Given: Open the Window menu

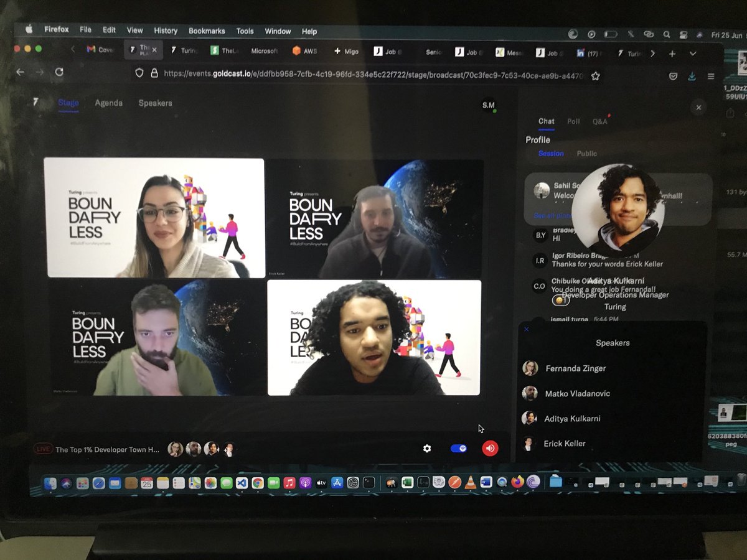Looking at the screenshot, I should (x=278, y=31).
